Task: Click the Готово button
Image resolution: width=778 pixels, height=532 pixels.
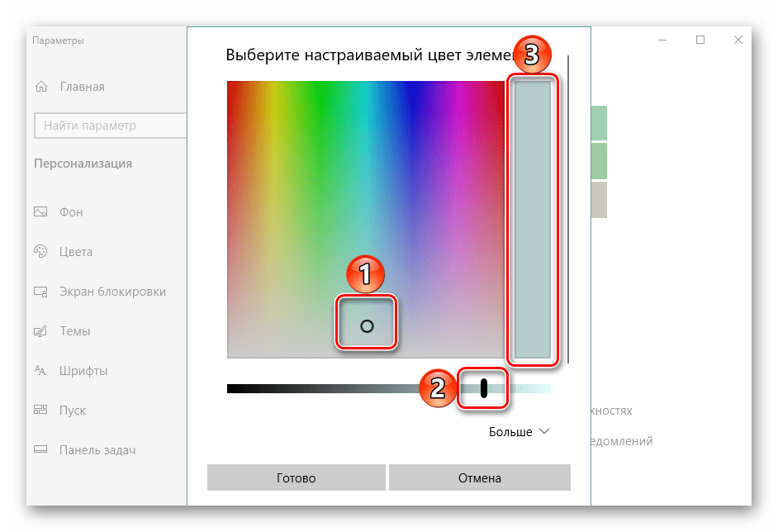Action: pyautogui.click(x=296, y=478)
